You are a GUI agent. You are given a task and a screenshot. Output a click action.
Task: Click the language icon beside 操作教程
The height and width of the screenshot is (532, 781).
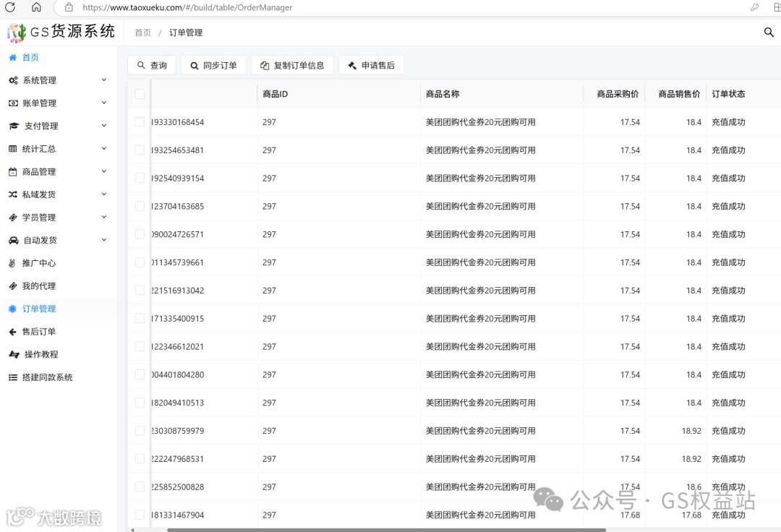click(14, 355)
